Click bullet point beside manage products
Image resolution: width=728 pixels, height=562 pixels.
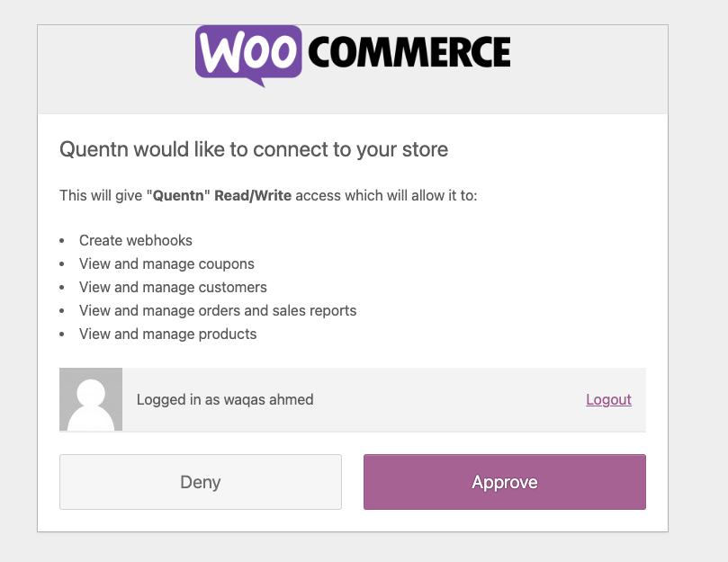tap(62, 335)
